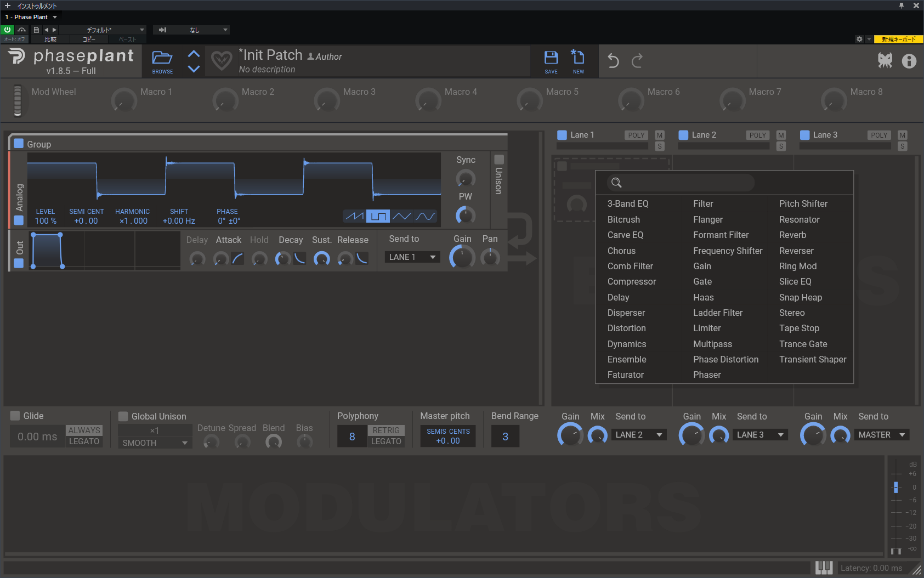
Task: Toggle the plugin power button
Action: (8, 30)
